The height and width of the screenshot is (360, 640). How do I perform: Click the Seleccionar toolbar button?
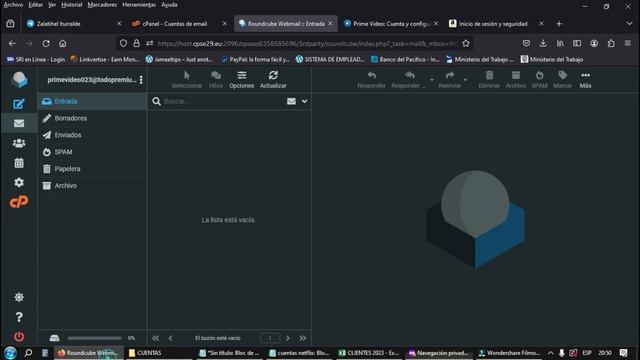187,80
